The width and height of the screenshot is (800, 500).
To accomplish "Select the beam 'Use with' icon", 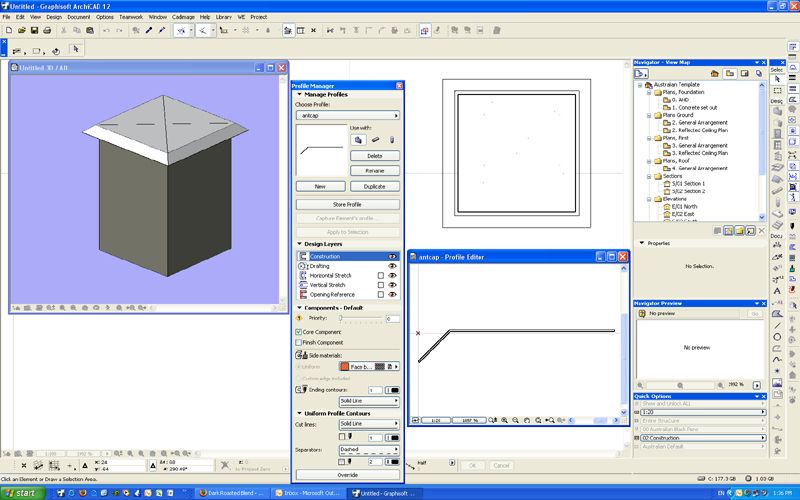I will (x=375, y=139).
